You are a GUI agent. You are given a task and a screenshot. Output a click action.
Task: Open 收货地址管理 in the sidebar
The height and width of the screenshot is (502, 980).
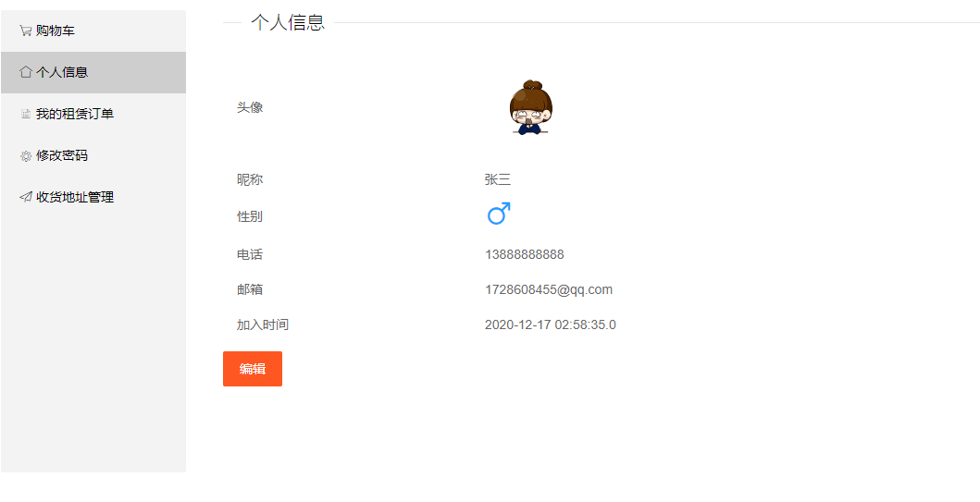tap(93, 197)
